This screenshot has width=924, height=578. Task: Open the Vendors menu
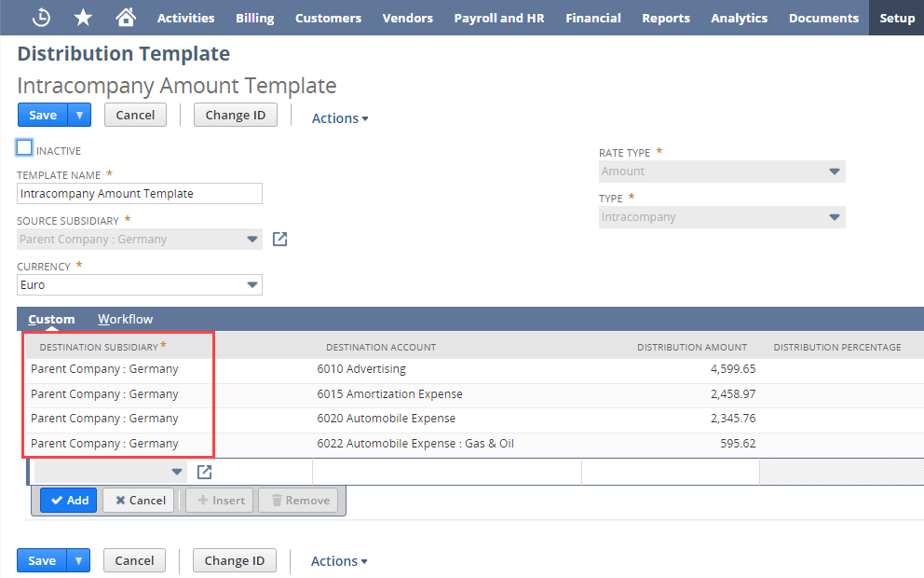point(408,18)
